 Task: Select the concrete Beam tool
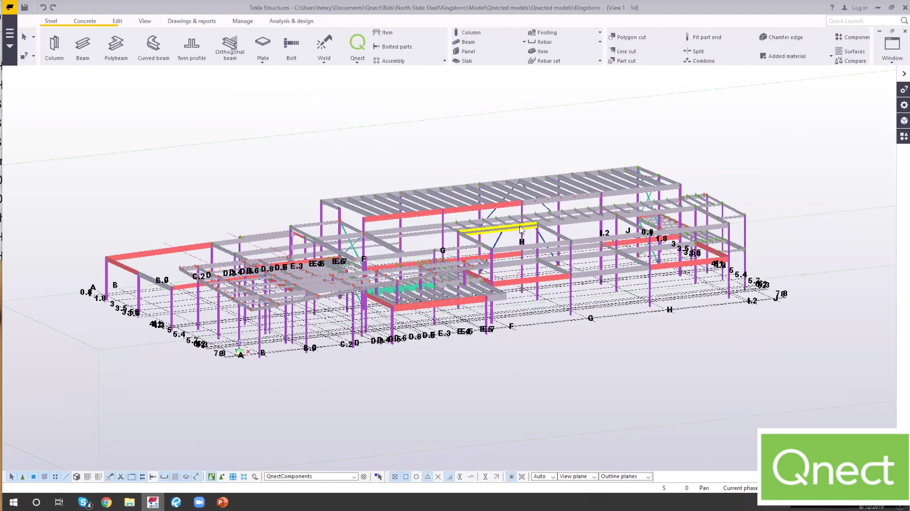tap(464, 42)
